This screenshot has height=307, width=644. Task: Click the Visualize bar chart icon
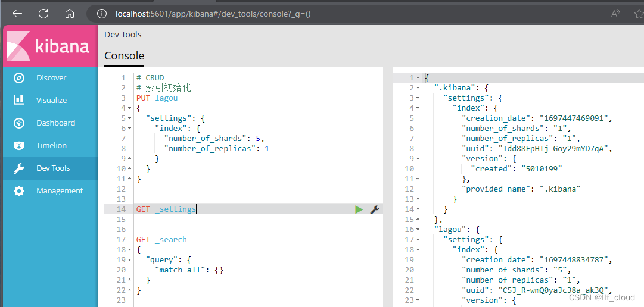pyautogui.click(x=19, y=100)
